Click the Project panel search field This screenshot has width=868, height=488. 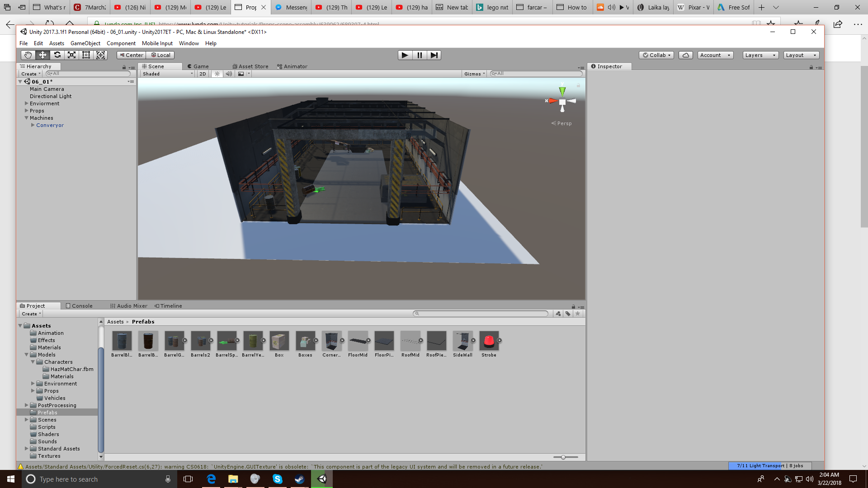pos(481,314)
